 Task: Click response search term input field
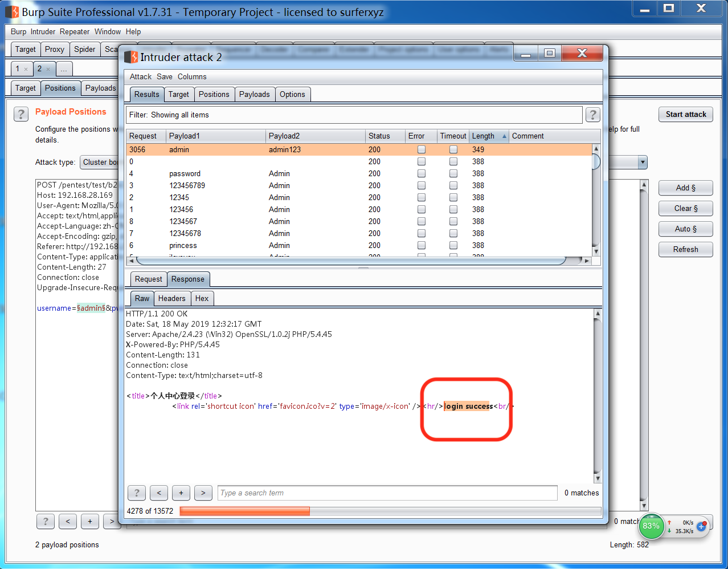387,493
